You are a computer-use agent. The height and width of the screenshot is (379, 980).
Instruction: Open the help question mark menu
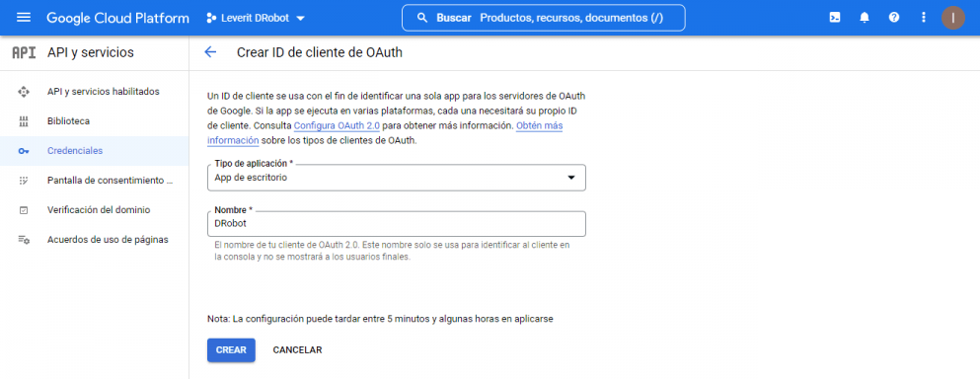[894, 18]
